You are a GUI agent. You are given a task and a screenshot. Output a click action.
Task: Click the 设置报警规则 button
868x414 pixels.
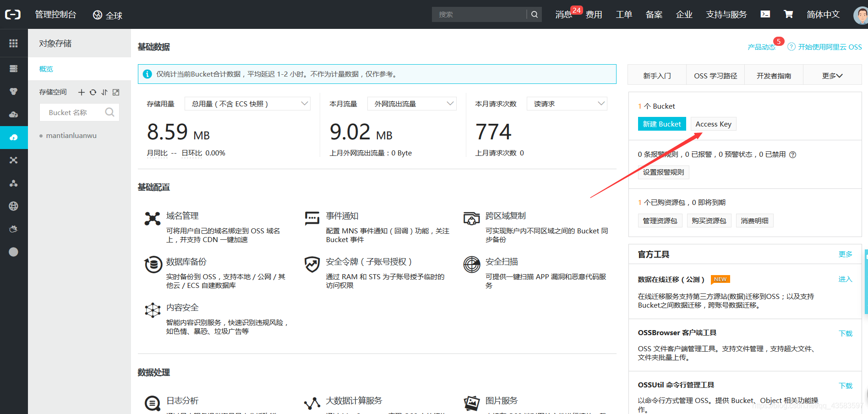[x=663, y=172]
